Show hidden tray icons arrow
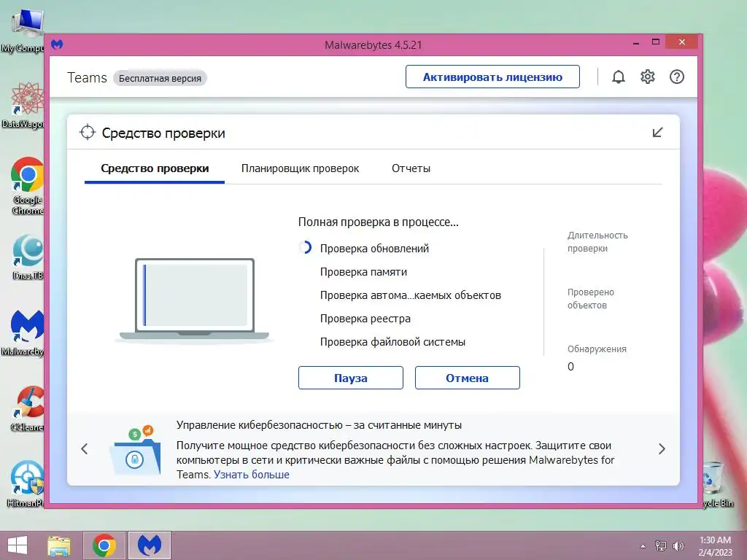Screen dimensions: 747x560 coord(643,546)
